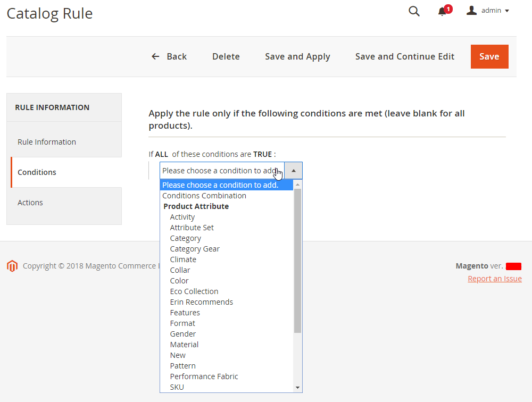This screenshot has width=532, height=402.
Task: Open the search magnifier icon
Action: pos(414,11)
